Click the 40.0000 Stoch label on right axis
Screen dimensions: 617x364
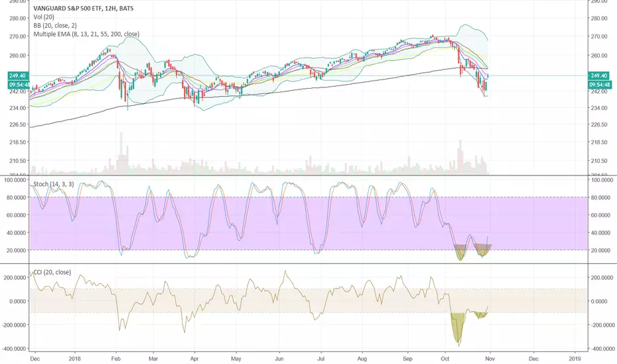pos(602,233)
